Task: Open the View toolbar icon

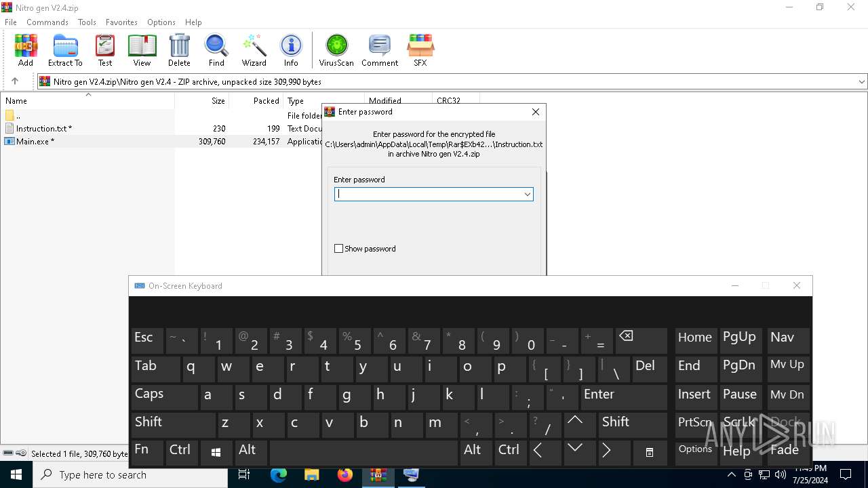Action: tap(142, 50)
